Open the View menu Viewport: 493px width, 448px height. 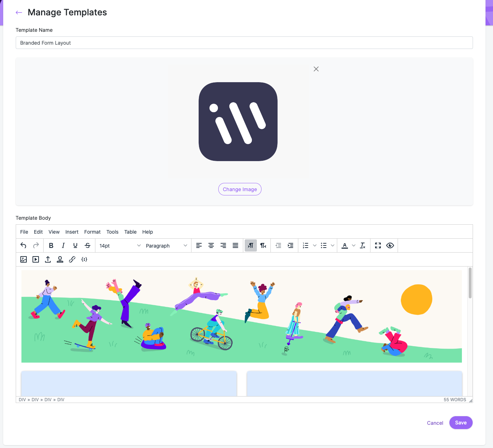pos(54,232)
